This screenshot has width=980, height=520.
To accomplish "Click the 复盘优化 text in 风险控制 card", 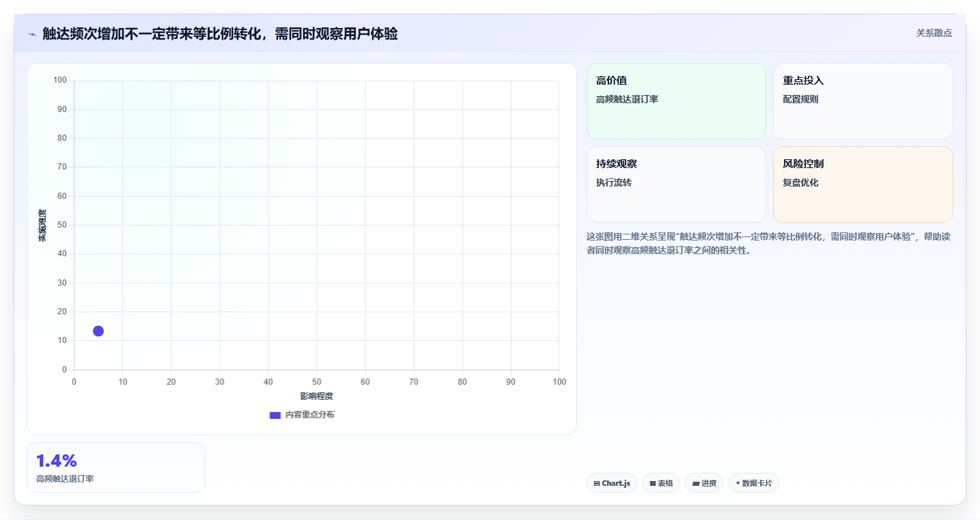I will (x=800, y=182).
